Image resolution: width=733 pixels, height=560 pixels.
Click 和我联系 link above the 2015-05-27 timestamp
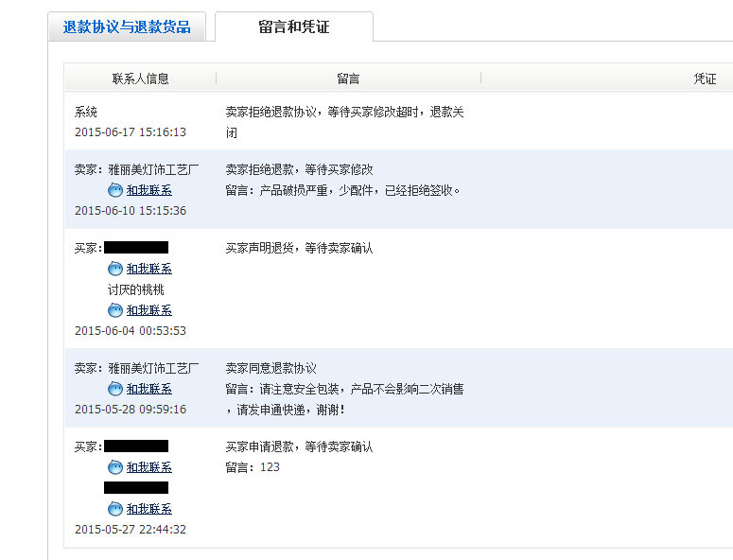click(x=149, y=509)
